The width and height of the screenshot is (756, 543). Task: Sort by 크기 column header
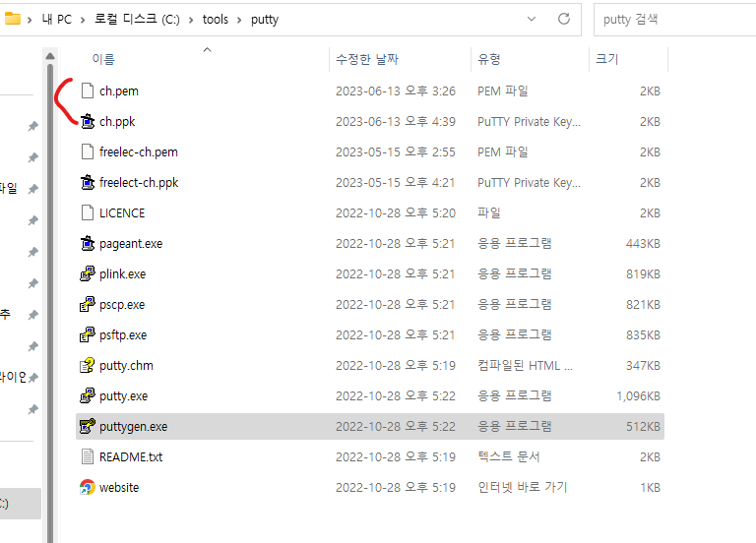point(607,59)
